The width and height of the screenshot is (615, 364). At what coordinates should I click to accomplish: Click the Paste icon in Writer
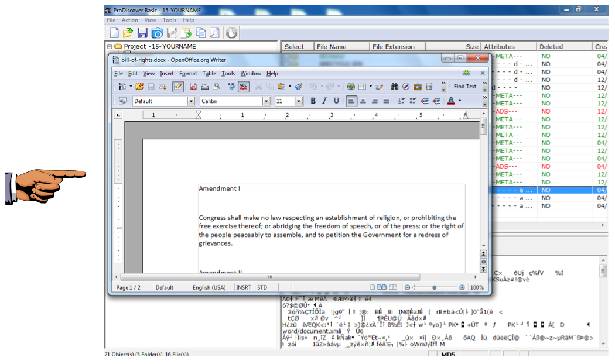click(281, 87)
